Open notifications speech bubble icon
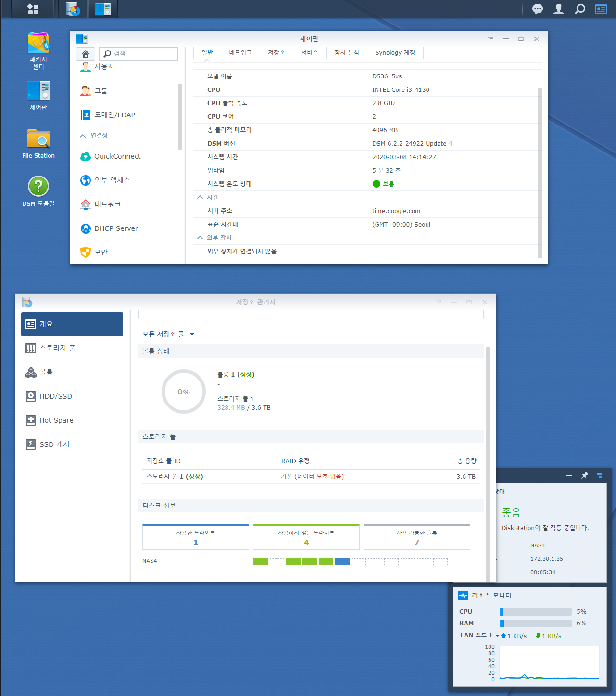 click(x=538, y=9)
